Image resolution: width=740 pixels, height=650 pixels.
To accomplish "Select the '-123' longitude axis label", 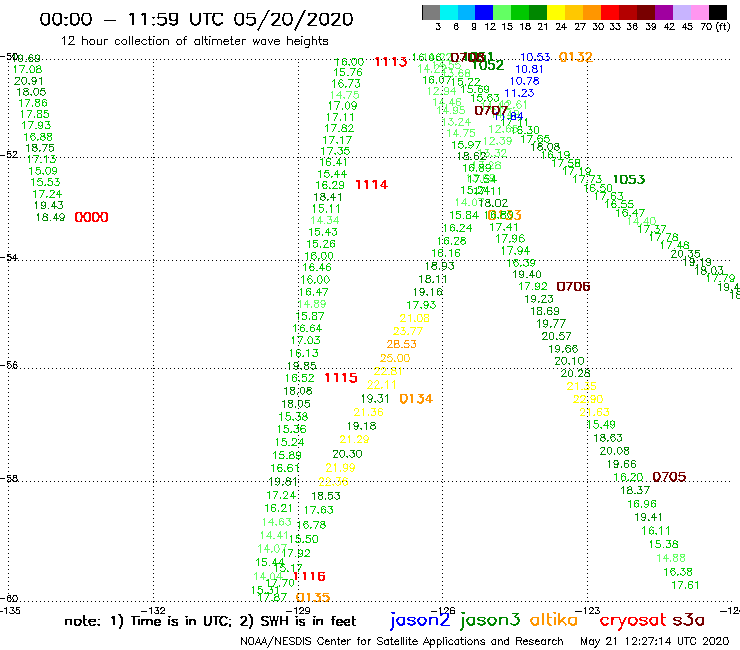I will [588, 610].
